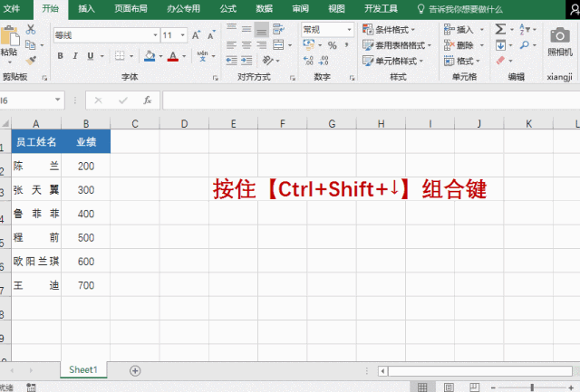Toggle align text left

point(232,45)
